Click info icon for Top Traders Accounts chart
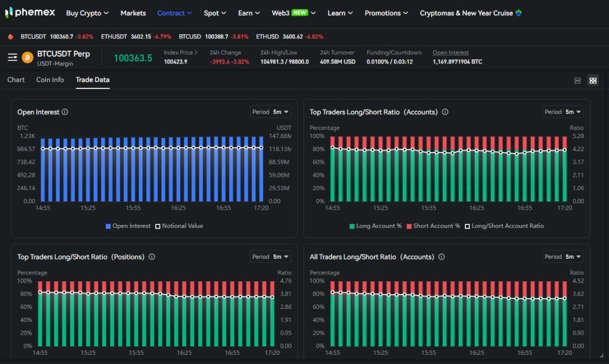609x364 pixels. (445, 112)
